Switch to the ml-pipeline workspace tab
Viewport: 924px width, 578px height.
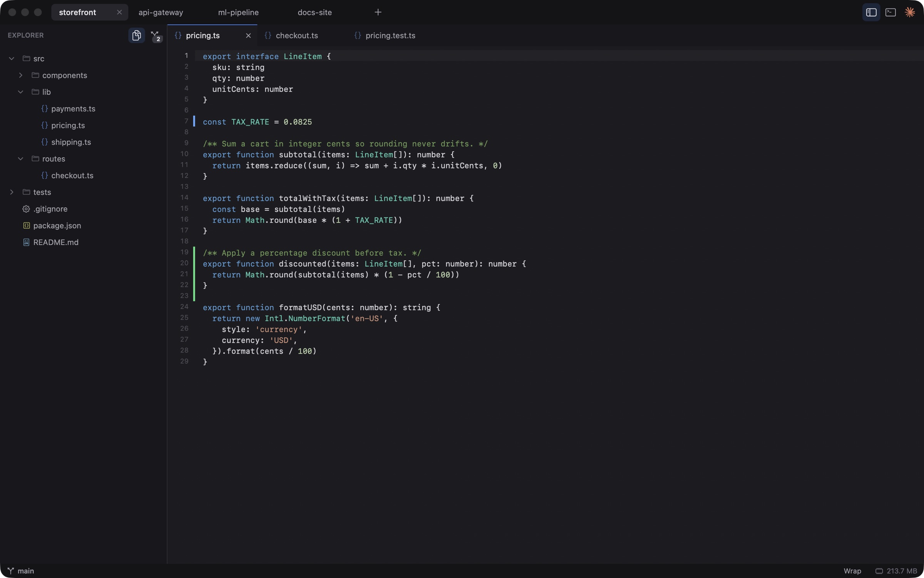pyautogui.click(x=238, y=12)
